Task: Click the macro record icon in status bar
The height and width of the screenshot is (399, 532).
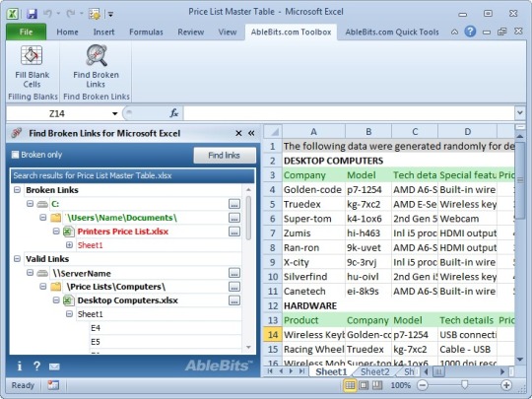Action: pos(53,385)
